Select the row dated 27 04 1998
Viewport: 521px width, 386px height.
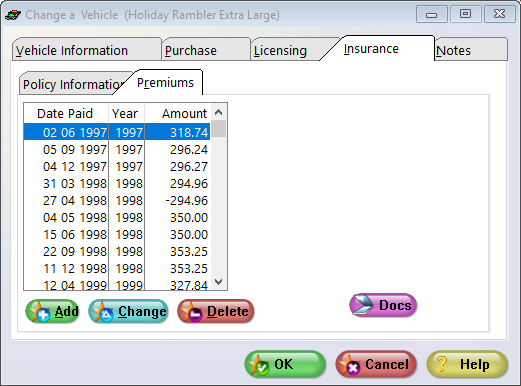(117, 200)
